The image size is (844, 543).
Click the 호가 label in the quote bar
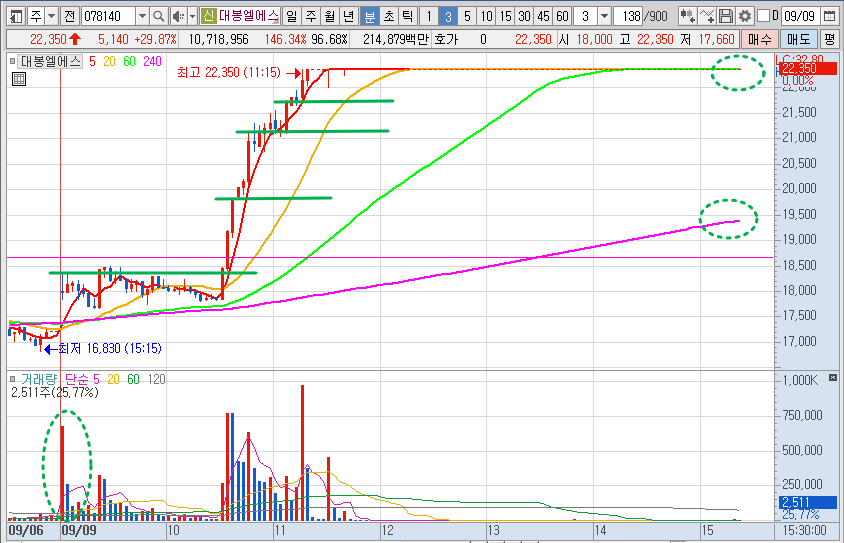(x=446, y=39)
